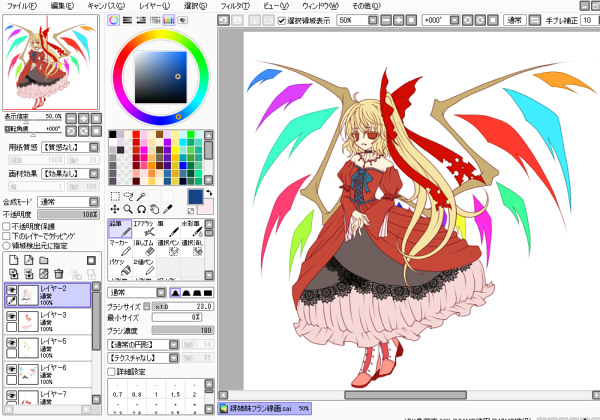
Task: Create a new layer folder
Action: coord(44,260)
